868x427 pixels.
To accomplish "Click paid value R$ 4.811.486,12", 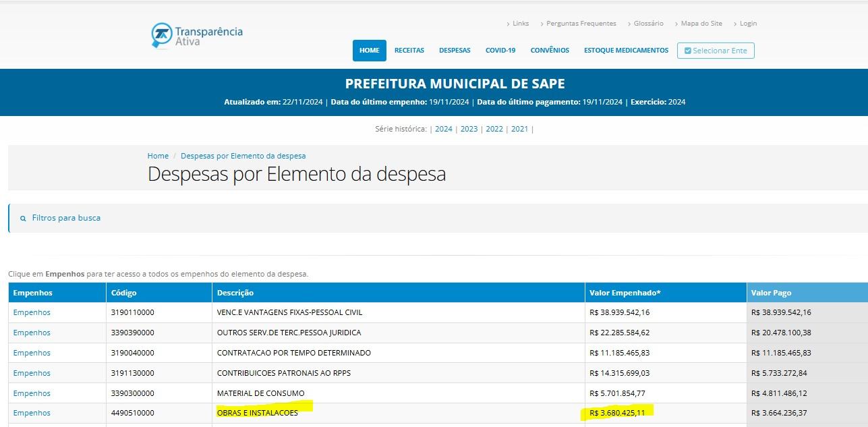I will click(779, 393).
